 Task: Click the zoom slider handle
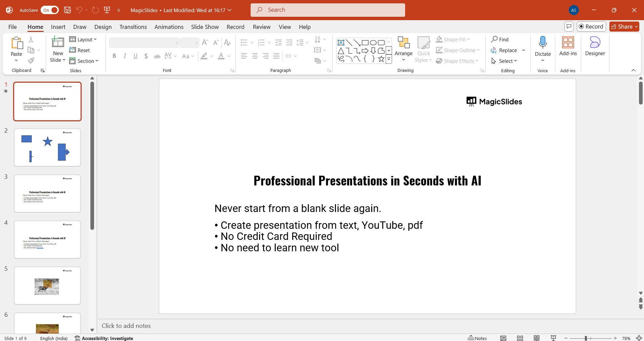click(x=586, y=338)
